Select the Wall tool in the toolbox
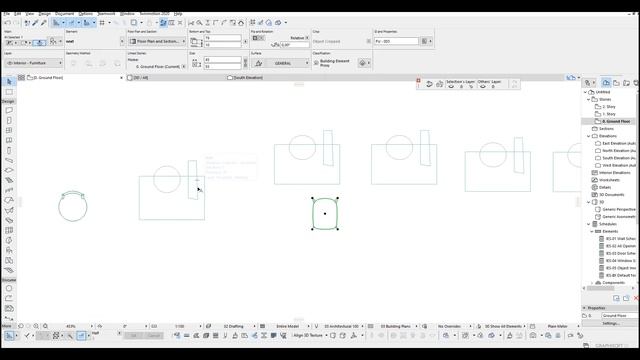Screen dimensions: 640x360 click(x=9, y=110)
